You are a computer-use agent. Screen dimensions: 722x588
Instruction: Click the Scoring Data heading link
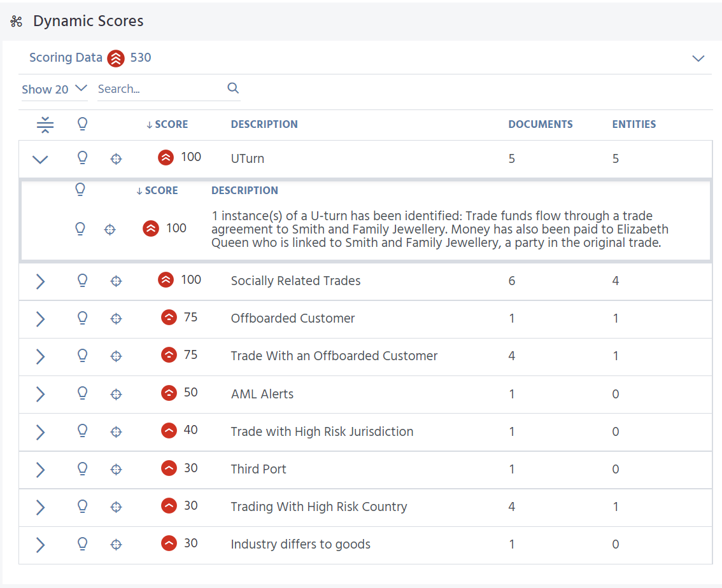(x=66, y=57)
